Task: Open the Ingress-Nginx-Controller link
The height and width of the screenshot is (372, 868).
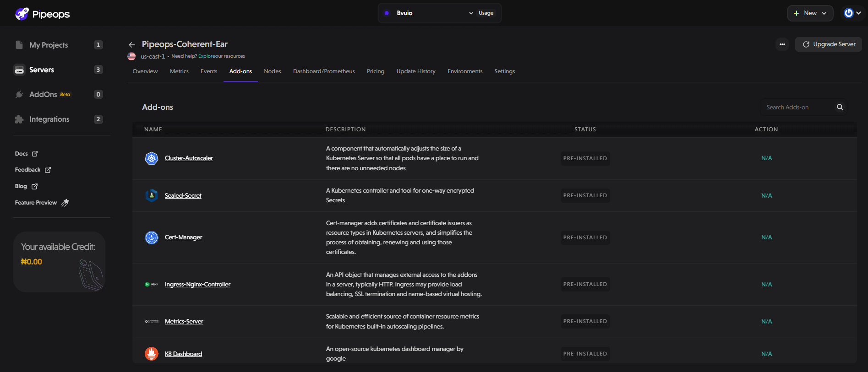Action: coord(197,284)
